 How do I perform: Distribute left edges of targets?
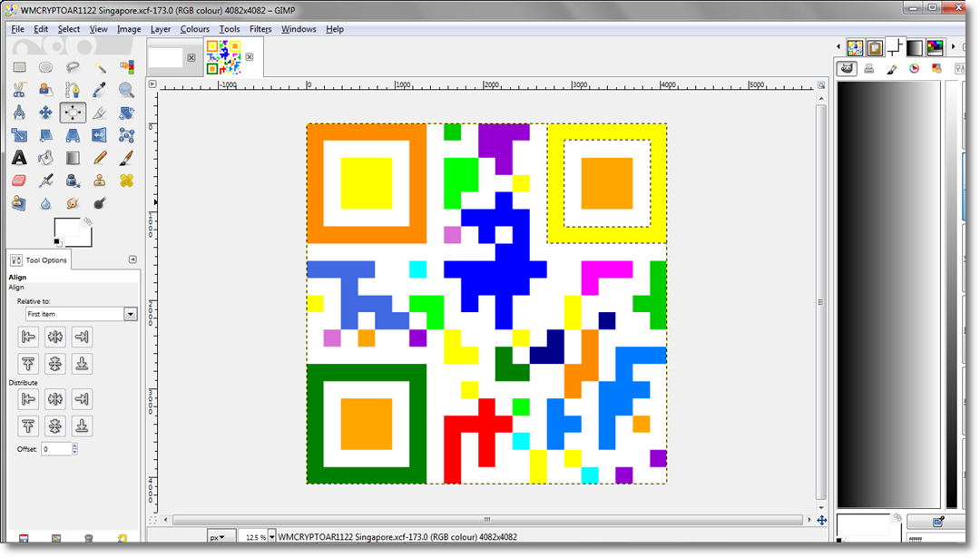pos(28,398)
